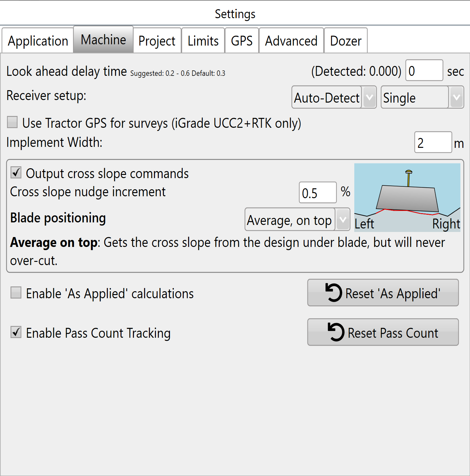
Task: Open the Auto-Detect receiver dropdown
Action: [334, 97]
